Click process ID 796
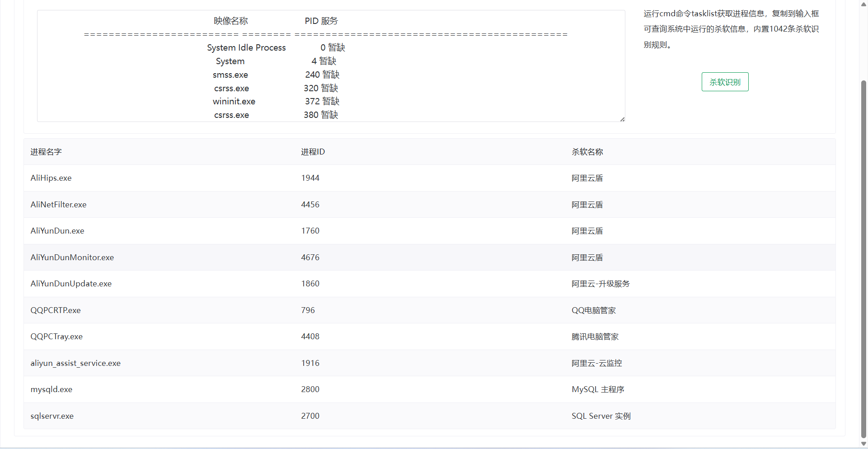Screen dimensions: 868x449 tap(308, 310)
